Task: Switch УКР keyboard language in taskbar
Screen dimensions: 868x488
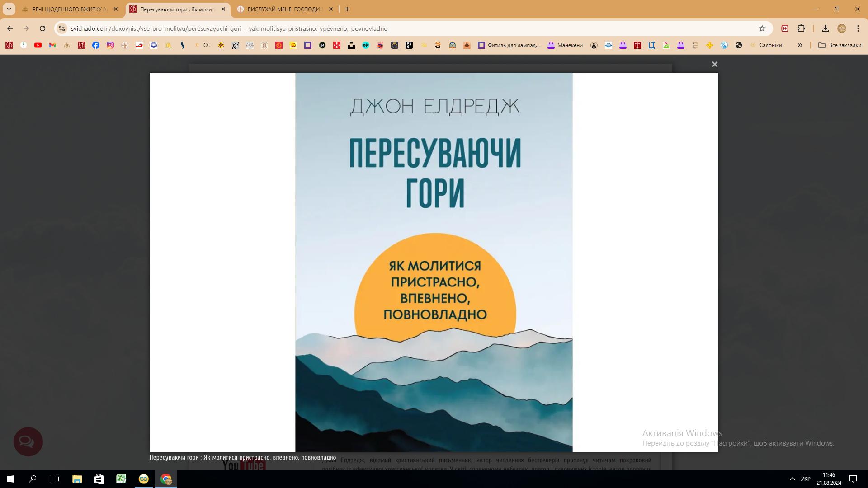Action: tap(805, 479)
